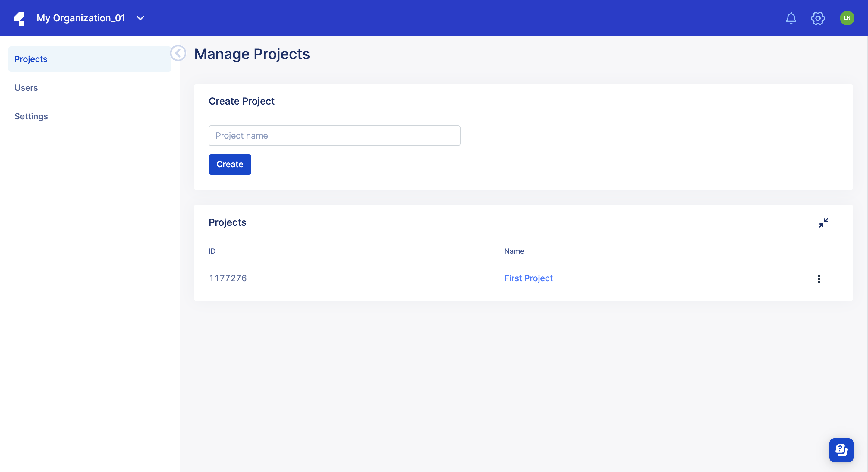Image resolution: width=868 pixels, height=472 pixels.
Task: Click the Project name input field
Action: [x=334, y=135]
